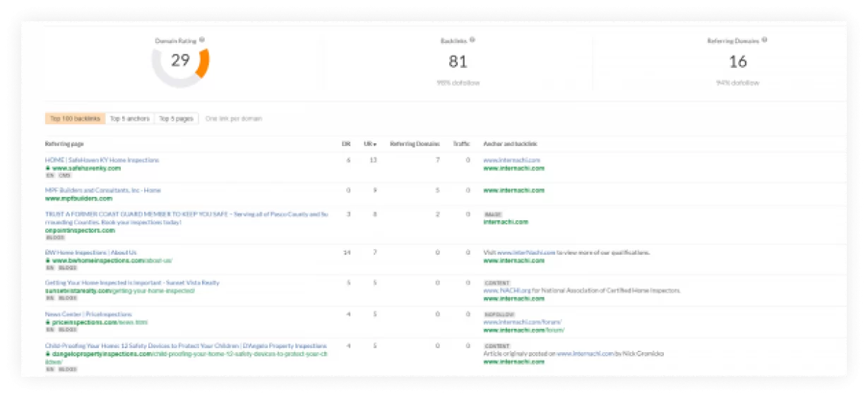Select the Top 100 backlinks tab
The image size is (868, 398).
tap(75, 119)
